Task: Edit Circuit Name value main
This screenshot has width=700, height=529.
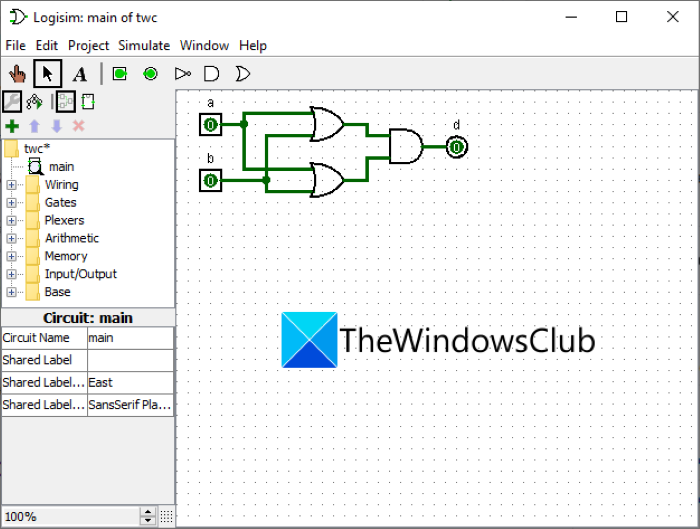Action: tap(130, 338)
